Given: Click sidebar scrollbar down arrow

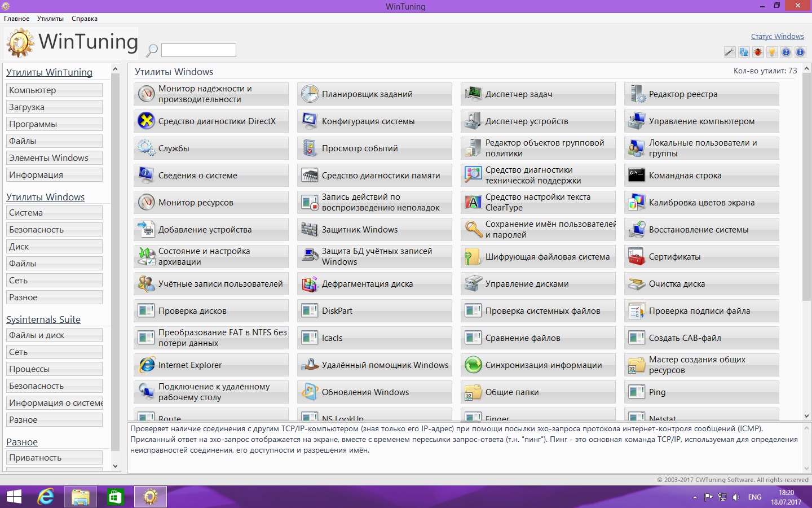Looking at the screenshot, I should [x=116, y=466].
